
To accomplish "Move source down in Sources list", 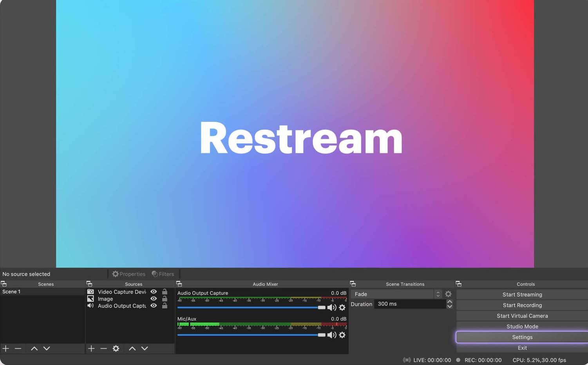I will (145, 348).
